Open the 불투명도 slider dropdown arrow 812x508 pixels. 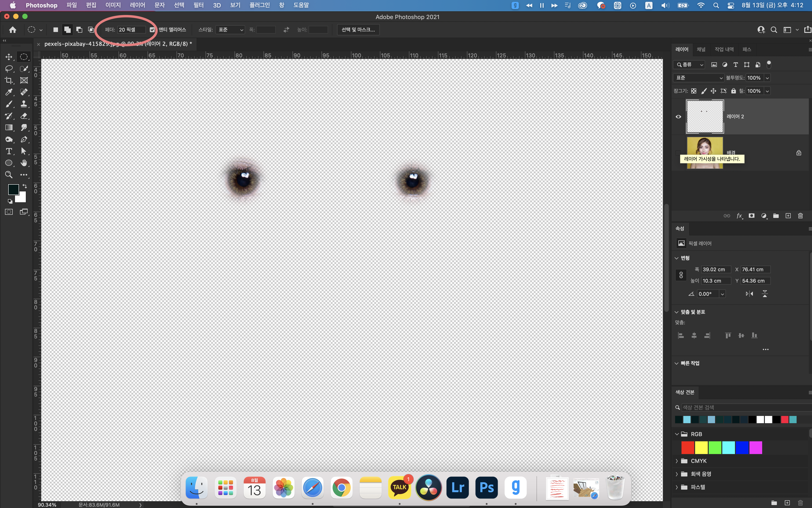(767, 78)
